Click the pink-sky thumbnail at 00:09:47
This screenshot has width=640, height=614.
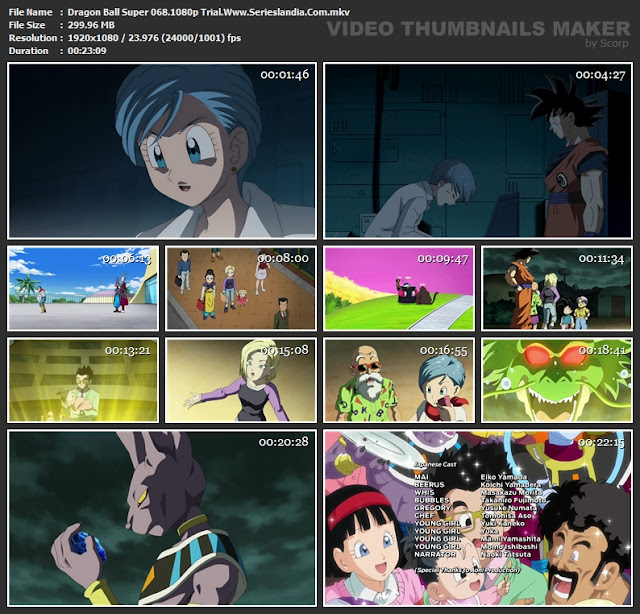399,288
